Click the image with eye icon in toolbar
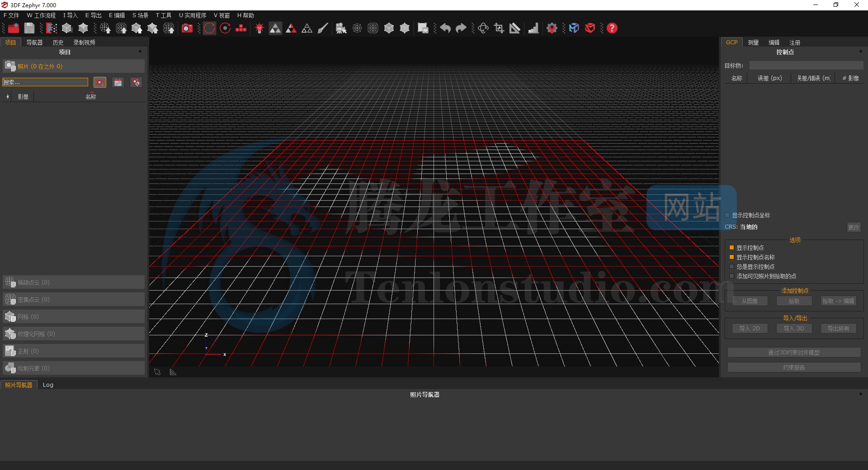Image resolution: width=868 pixels, height=470 pixels. [423, 28]
